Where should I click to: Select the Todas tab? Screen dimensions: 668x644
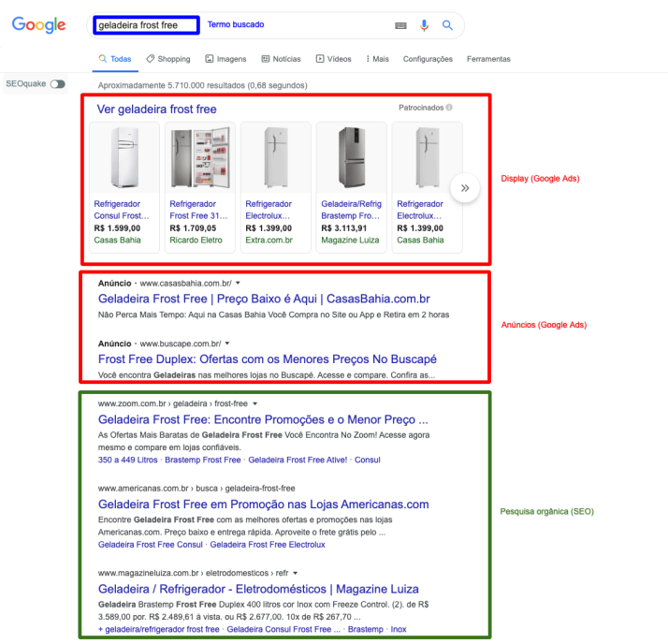115,59
